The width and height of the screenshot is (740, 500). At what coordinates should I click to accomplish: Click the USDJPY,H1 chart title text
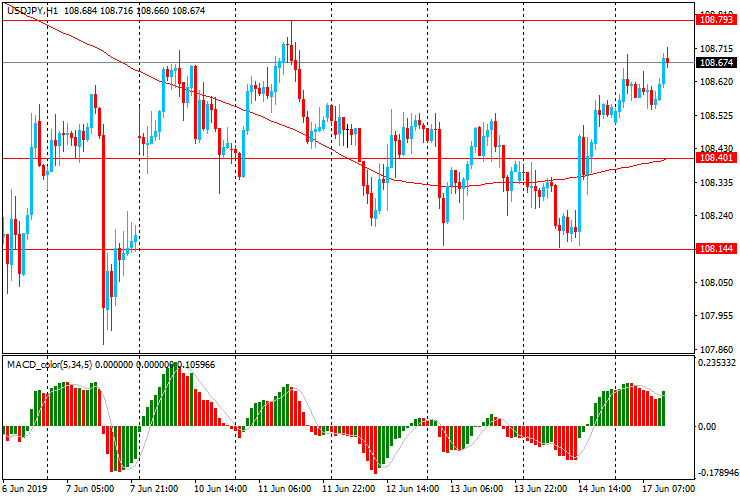pyautogui.click(x=33, y=10)
